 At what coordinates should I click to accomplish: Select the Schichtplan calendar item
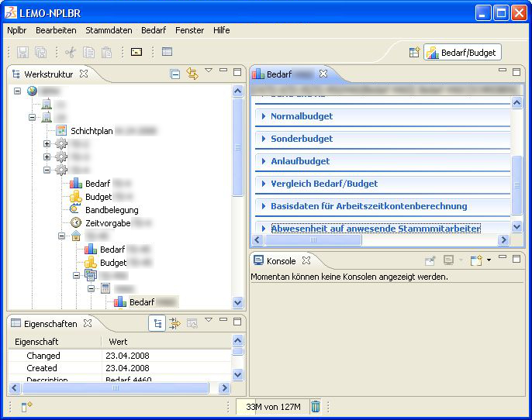click(92, 131)
